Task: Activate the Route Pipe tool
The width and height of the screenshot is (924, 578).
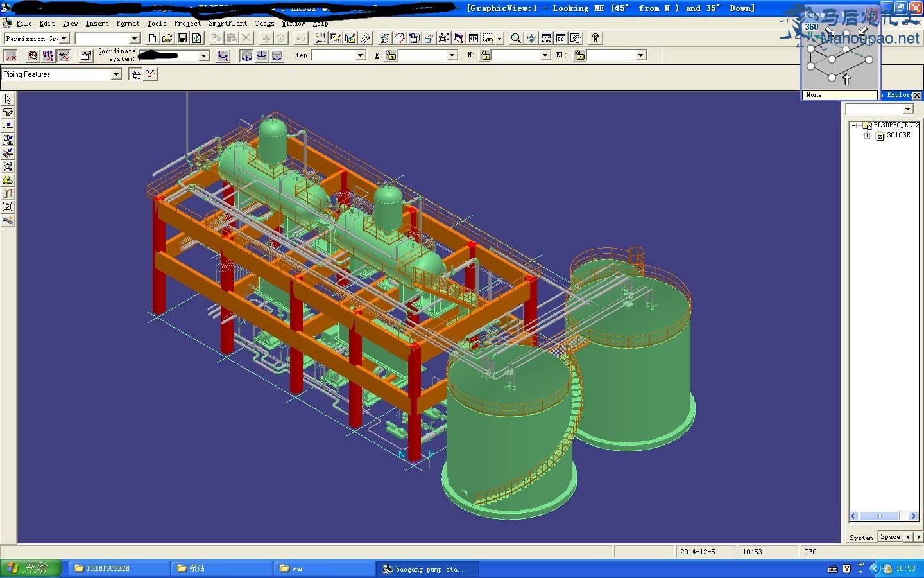Action: tap(8, 112)
